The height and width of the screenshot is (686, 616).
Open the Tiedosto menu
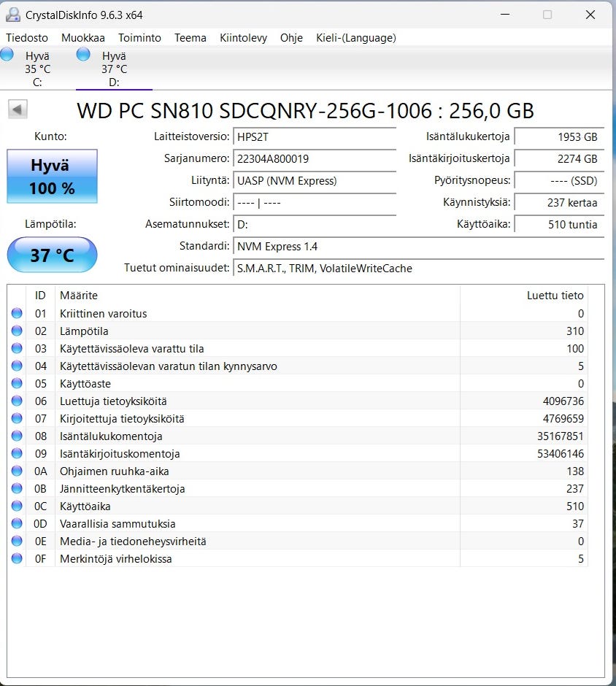coord(27,38)
